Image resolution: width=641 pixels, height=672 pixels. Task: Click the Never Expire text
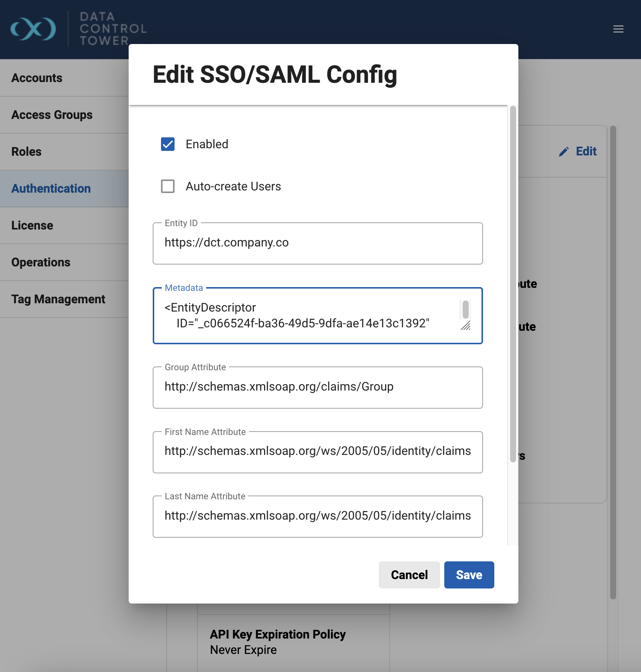pyautogui.click(x=243, y=650)
